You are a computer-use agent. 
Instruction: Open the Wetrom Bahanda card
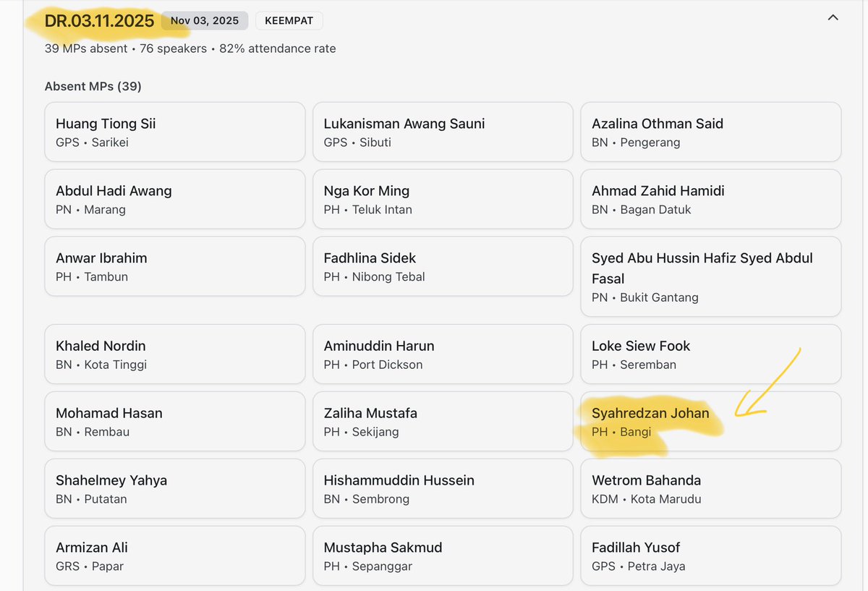pos(711,488)
